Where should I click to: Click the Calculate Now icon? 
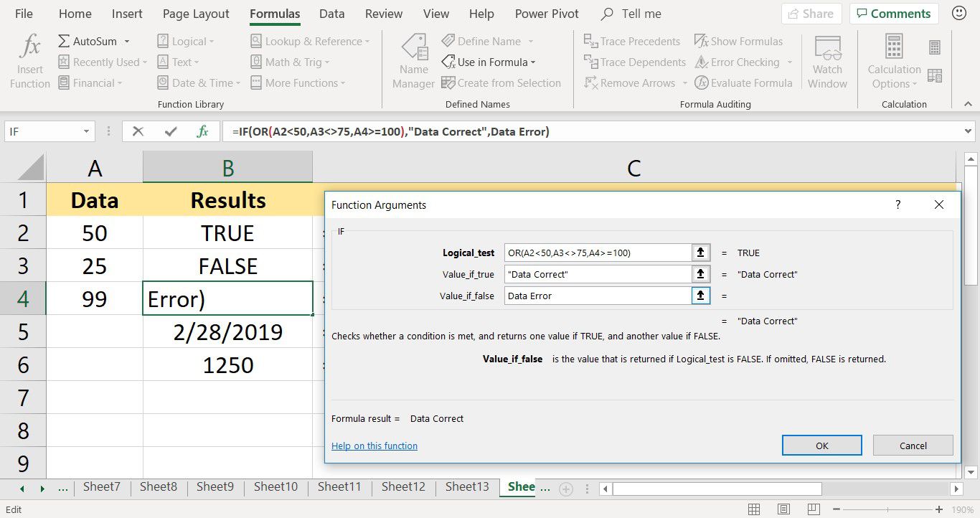point(935,47)
